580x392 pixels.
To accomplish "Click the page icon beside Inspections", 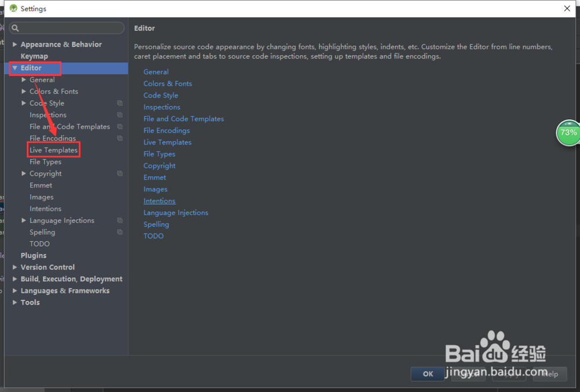I will pos(120,115).
